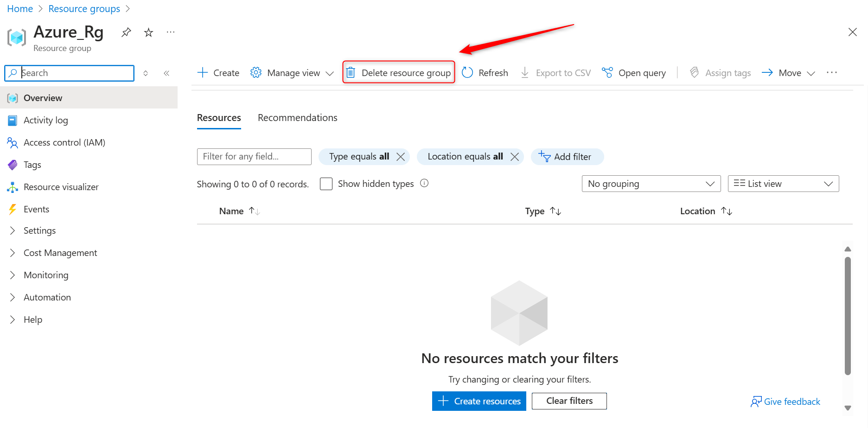Click scrollbar down arrow

848,408
